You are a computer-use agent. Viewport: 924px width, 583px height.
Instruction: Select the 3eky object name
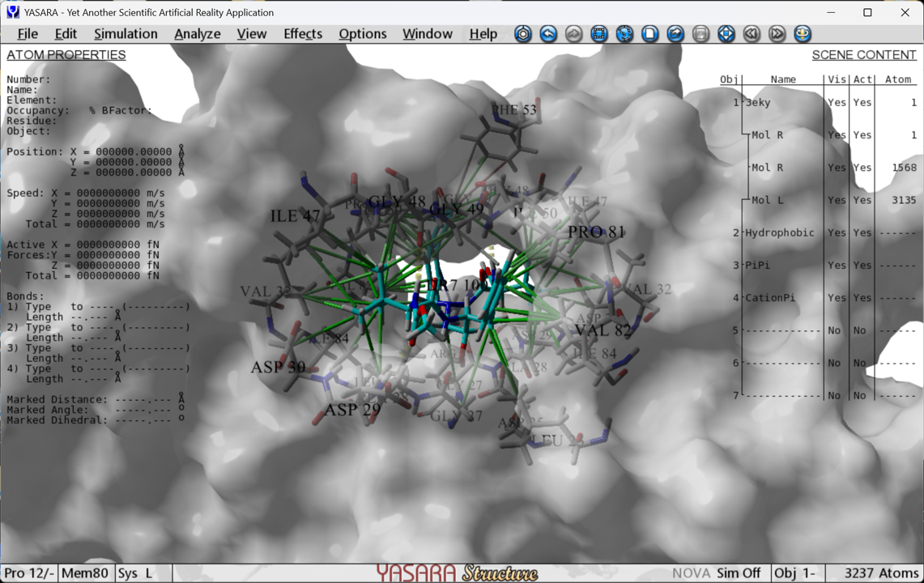[758, 103]
